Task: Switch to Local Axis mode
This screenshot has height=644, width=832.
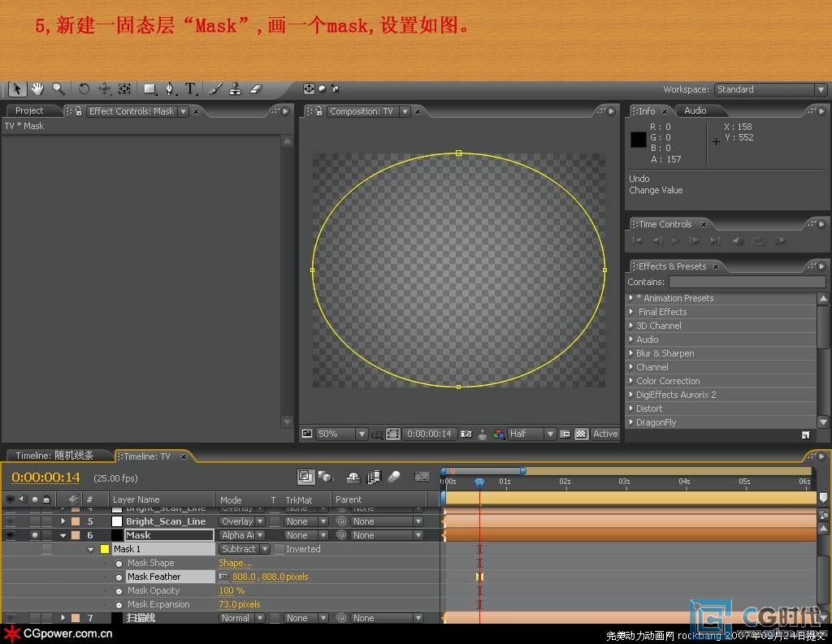Action: pyautogui.click(x=309, y=89)
